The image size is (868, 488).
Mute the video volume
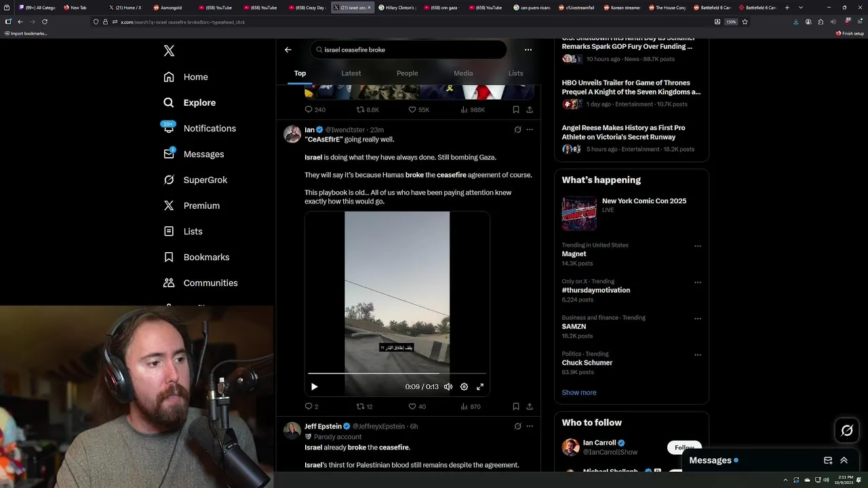pos(448,386)
